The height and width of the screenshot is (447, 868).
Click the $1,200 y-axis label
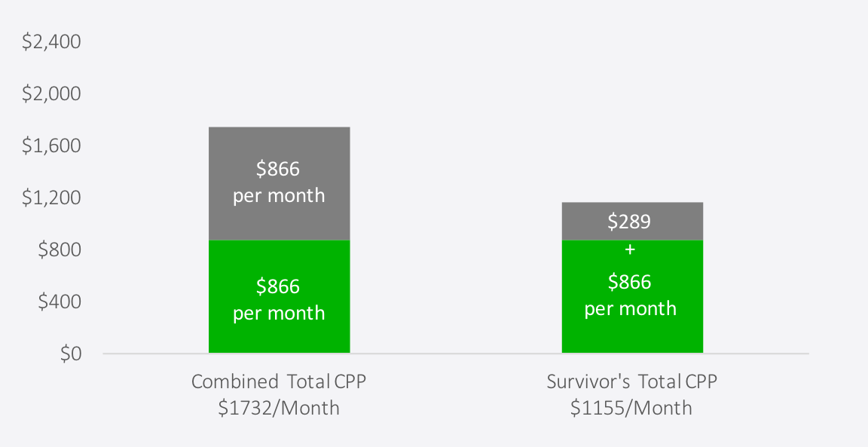pos(51,197)
